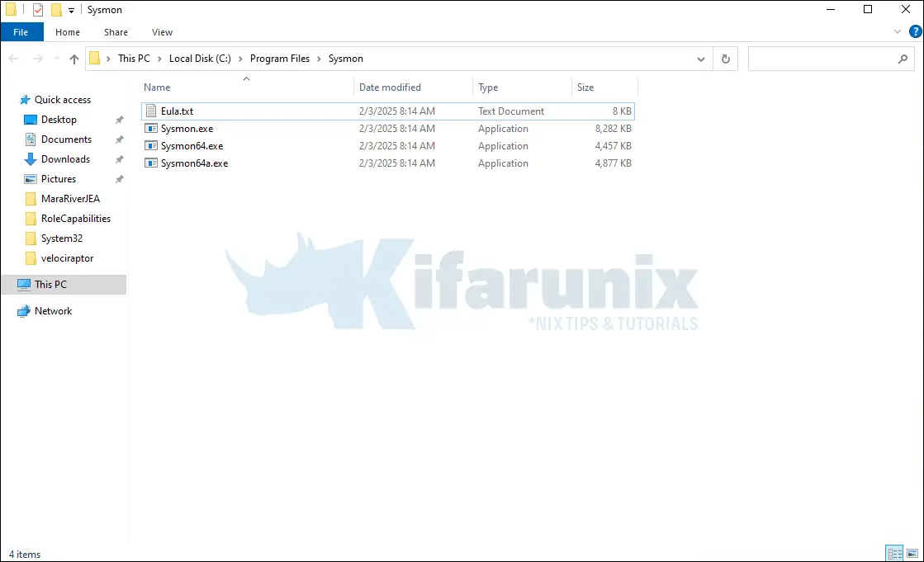Open Downloads in navigation pane
The image size is (924, 562).
(65, 159)
